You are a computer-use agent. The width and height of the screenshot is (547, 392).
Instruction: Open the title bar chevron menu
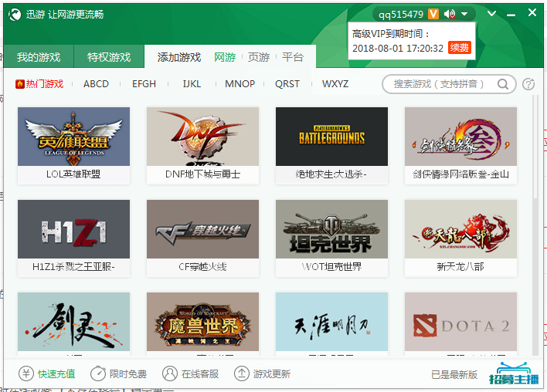pyautogui.click(x=491, y=14)
